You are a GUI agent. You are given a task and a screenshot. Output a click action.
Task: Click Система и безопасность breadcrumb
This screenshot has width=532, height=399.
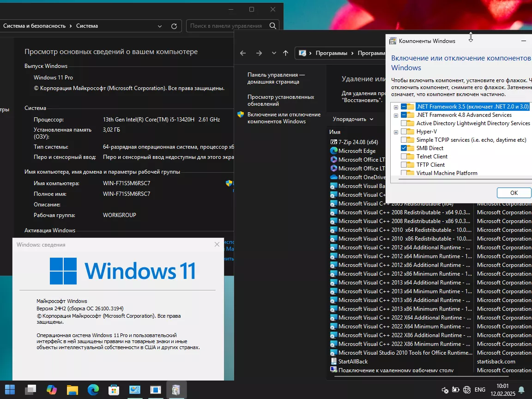pyautogui.click(x=34, y=26)
